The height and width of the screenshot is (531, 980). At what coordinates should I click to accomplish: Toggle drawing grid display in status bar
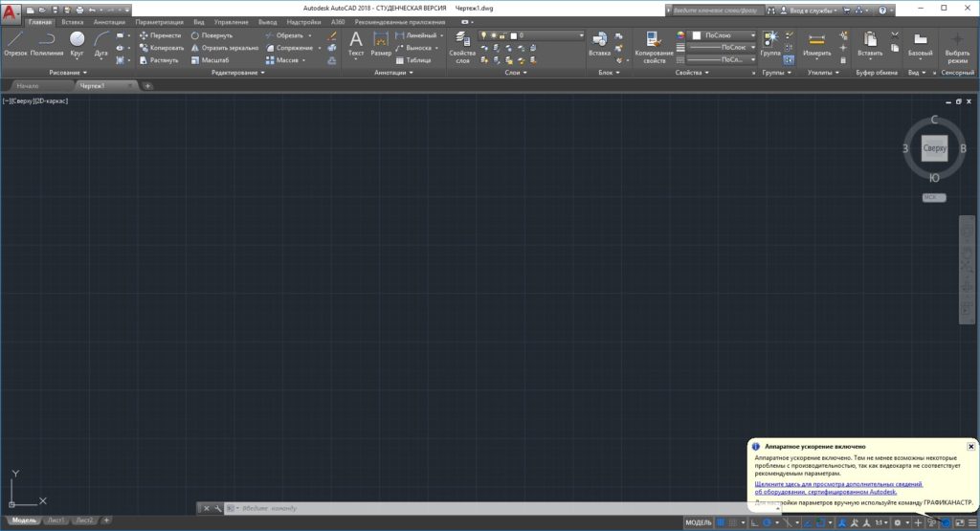point(721,522)
